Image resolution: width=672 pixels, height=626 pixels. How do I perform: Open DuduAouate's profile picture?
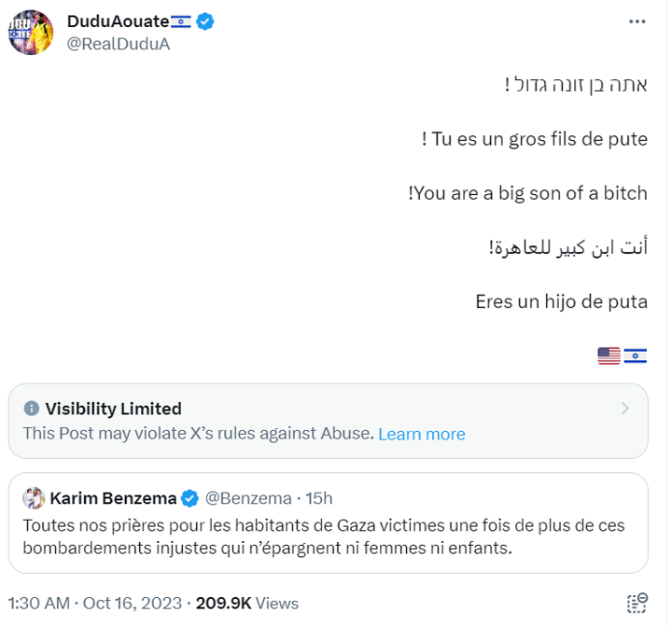31,33
